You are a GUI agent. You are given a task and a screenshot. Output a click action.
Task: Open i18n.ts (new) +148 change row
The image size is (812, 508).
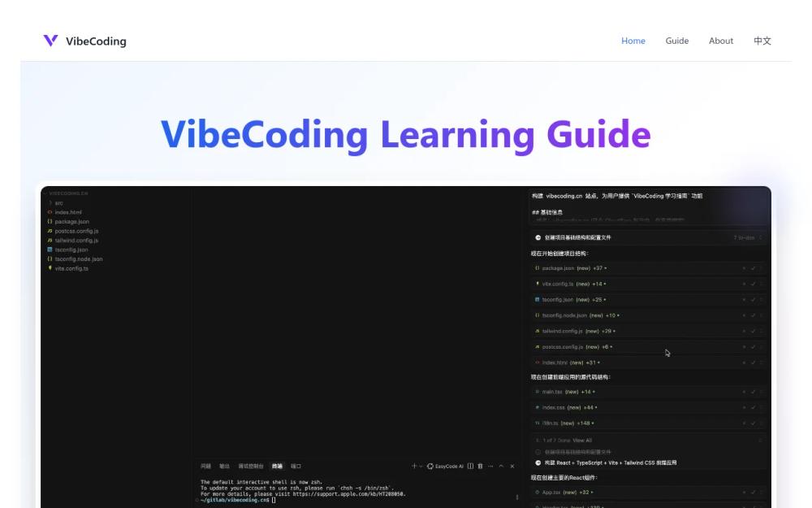(x=648, y=423)
